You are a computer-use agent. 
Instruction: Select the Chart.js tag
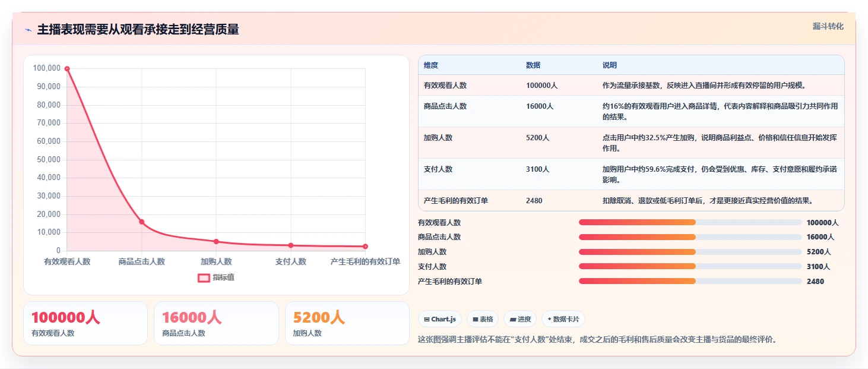coord(440,319)
